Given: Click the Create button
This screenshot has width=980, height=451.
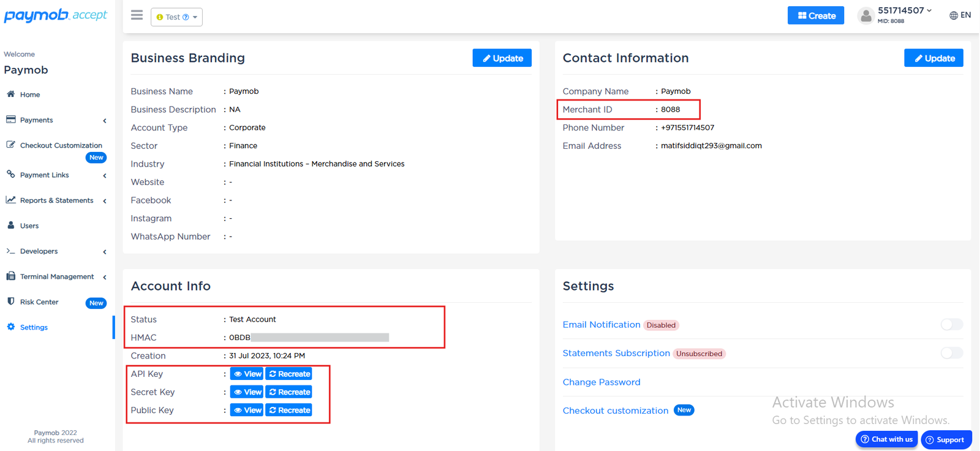Looking at the screenshot, I should point(816,15).
